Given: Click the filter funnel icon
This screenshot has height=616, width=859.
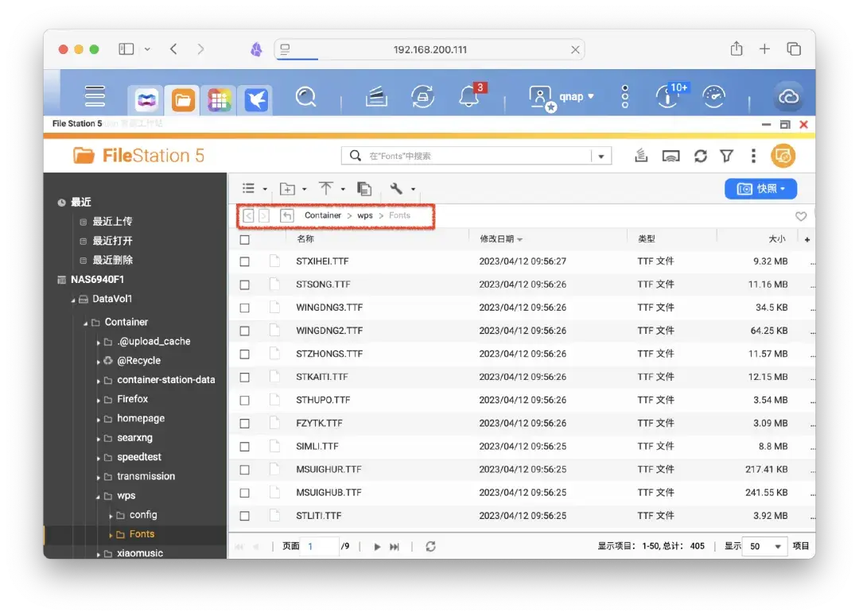Looking at the screenshot, I should 726,156.
